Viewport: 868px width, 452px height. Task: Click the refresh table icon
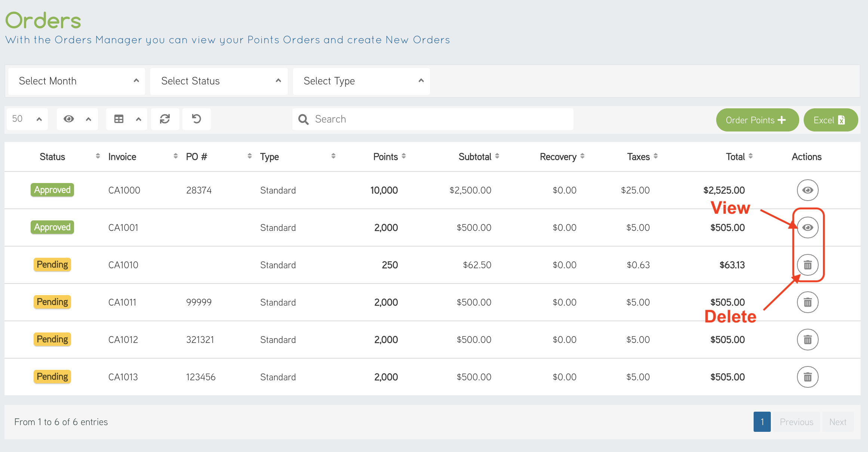[x=165, y=119]
